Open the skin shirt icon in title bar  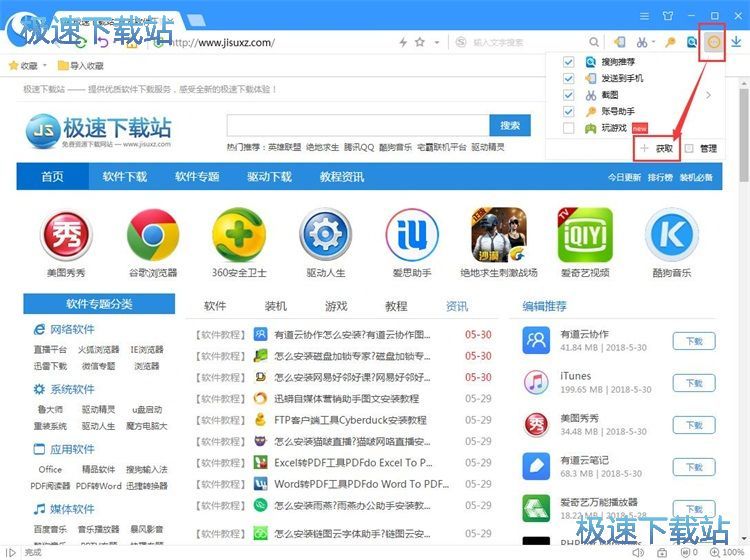(668, 16)
